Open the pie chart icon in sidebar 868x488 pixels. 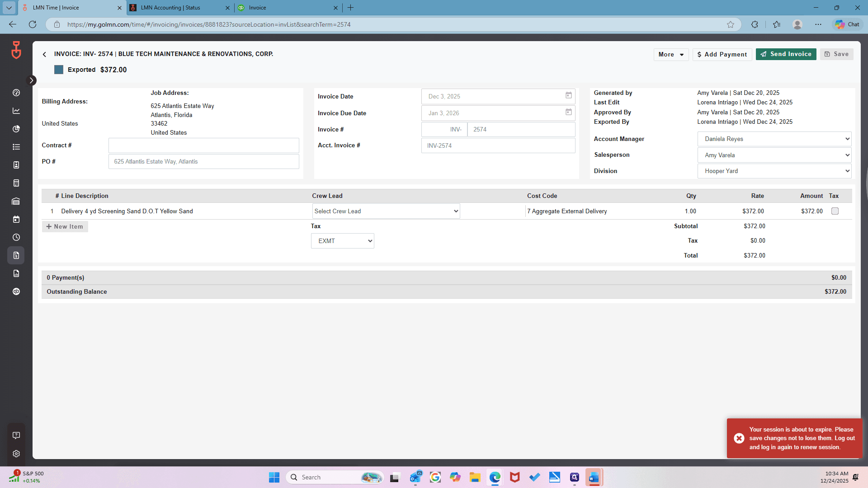pyautogui.click(x=16, y=129)
